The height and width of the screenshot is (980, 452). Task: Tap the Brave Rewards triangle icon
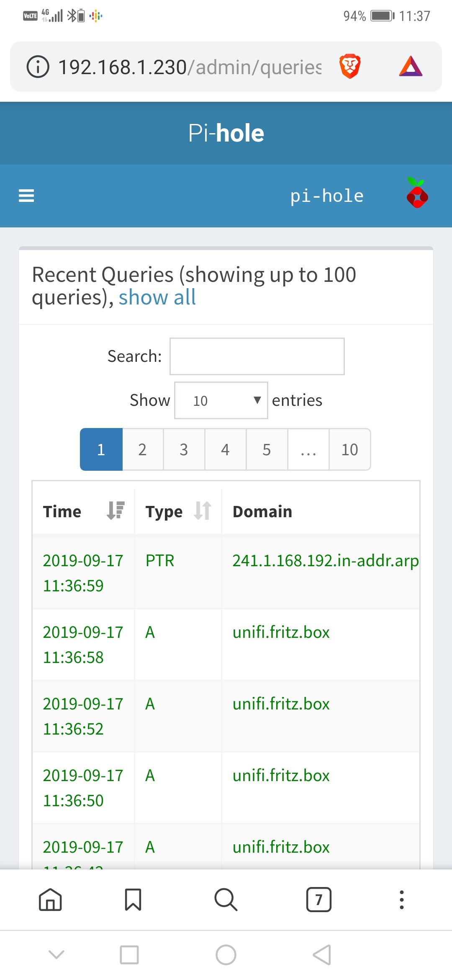411,67
